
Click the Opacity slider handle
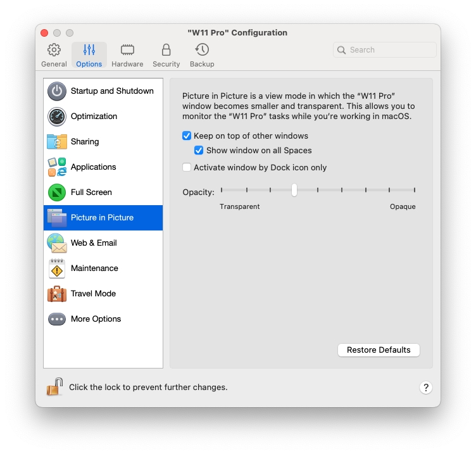[x=294, y=190]
